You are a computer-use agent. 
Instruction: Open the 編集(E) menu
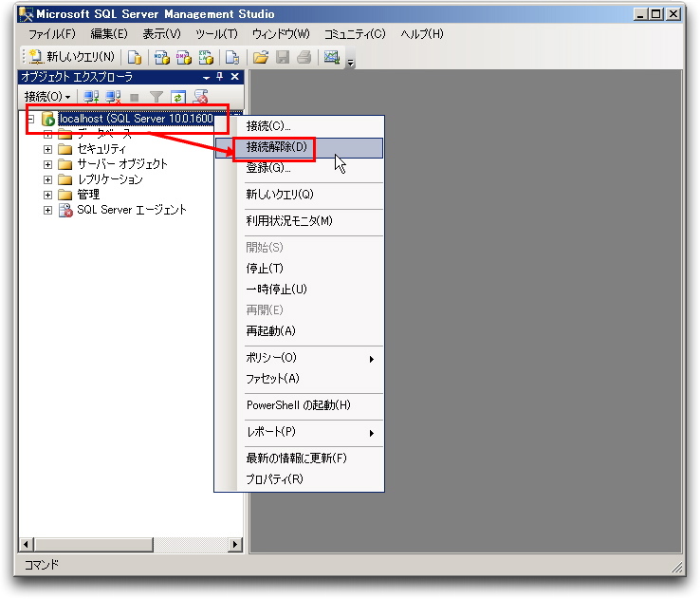(109, 34)
